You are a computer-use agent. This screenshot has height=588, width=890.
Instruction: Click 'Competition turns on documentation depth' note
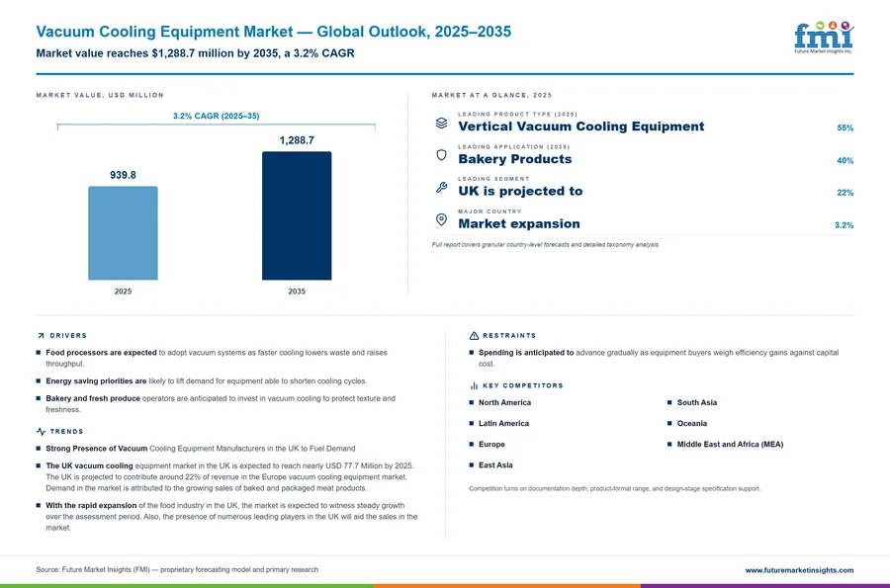(615, 489)
